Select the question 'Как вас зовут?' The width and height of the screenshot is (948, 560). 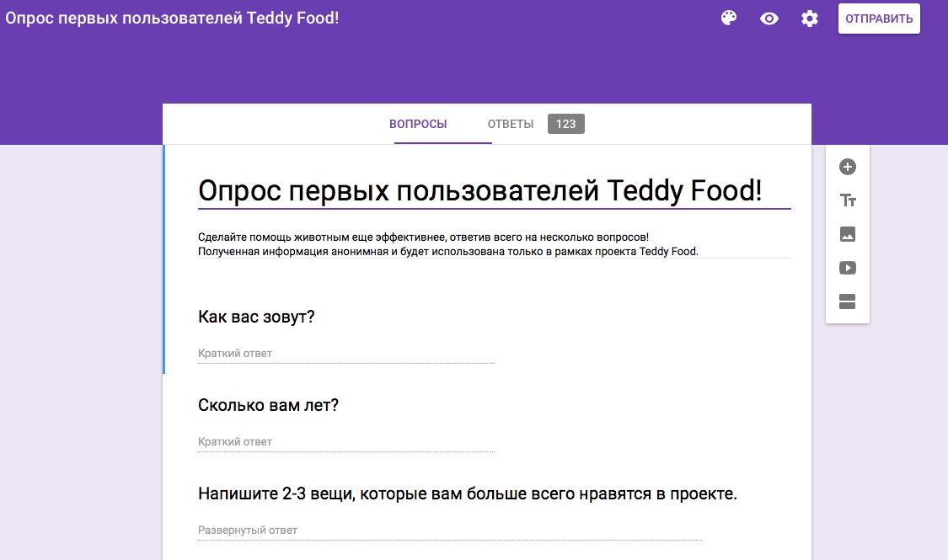point(256,317)
